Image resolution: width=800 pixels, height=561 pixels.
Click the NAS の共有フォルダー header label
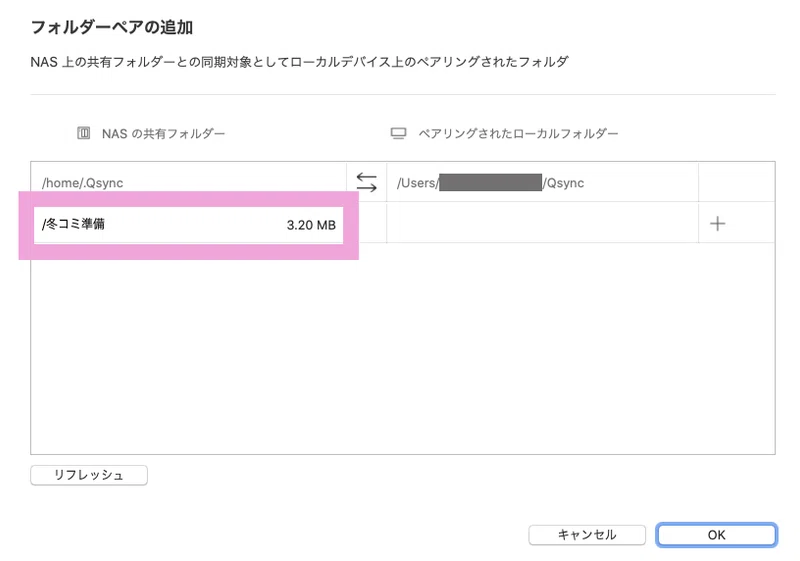click(x=163, y=134)
